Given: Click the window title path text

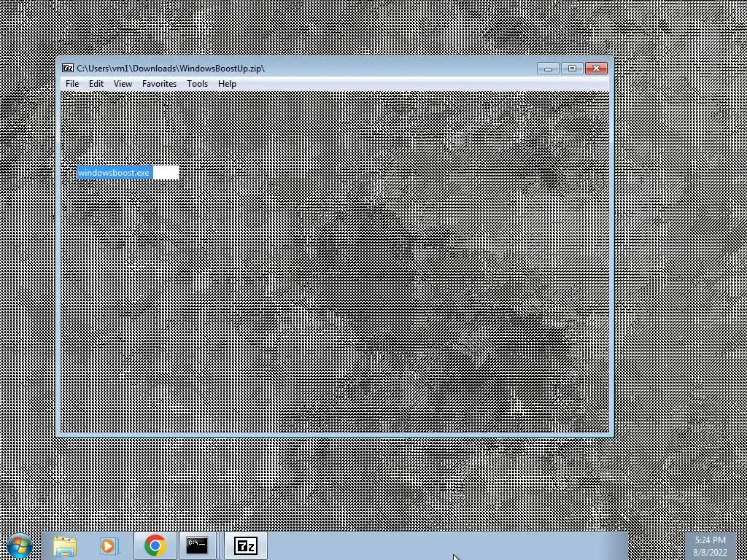Looking at the screenshot, I should tap(171, 69).
